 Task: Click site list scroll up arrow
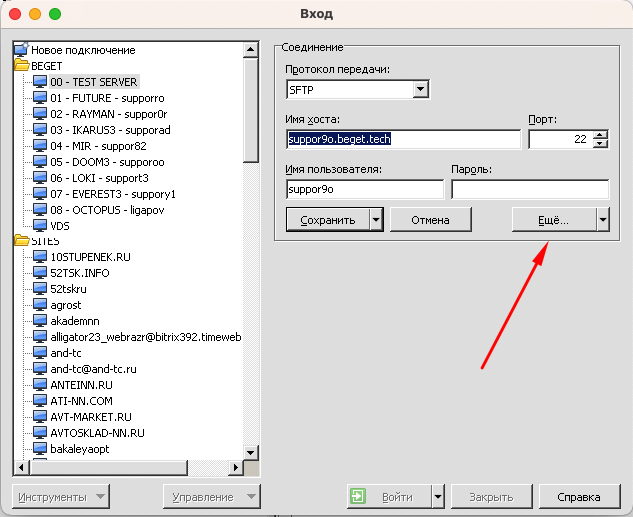(251, 50)
